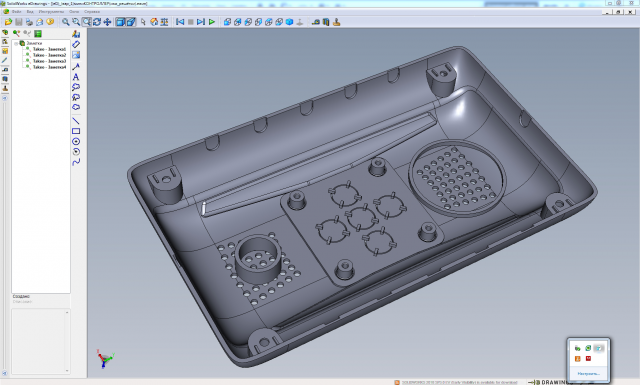Screen dimensions: 640x385
Task: Click the third standard view cube icon
Action: 248,22
